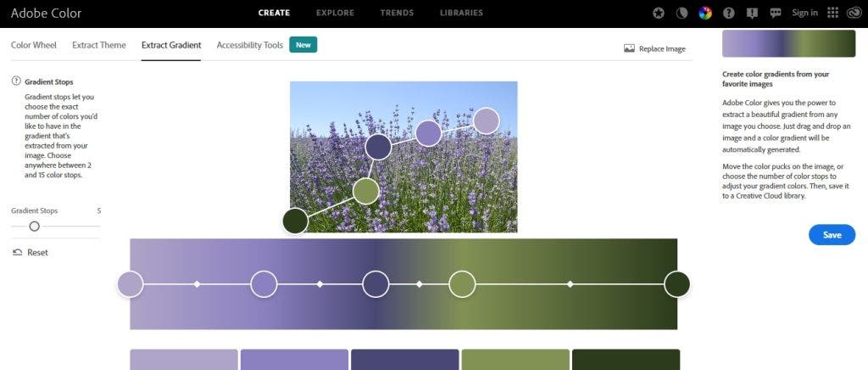Click the olive green swatch below gradient
The height and width of the screenshot is (370, 868).
click(515, 360)
